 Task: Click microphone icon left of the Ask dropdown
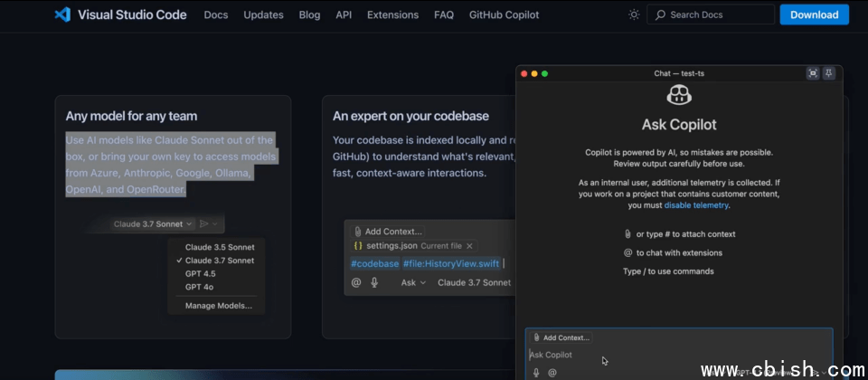coord(374,282)
